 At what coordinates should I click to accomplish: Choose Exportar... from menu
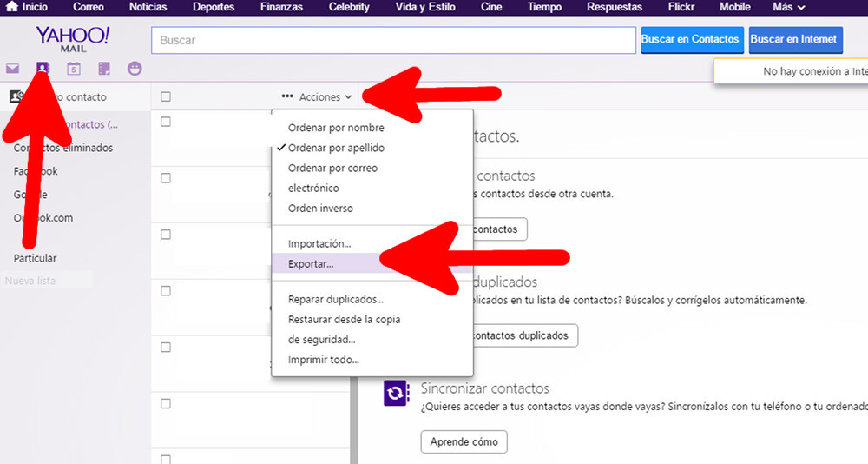coord(372,264)
